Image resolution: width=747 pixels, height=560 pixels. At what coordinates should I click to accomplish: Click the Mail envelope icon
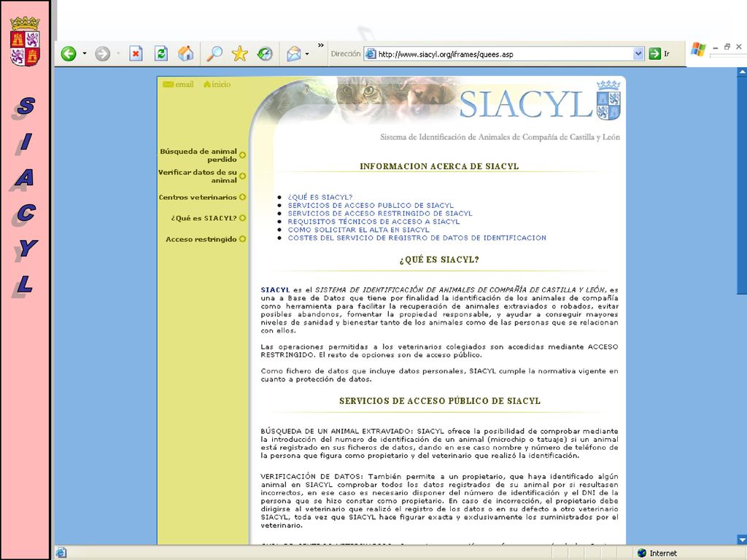pyautogui.click(x=294, y=54)
